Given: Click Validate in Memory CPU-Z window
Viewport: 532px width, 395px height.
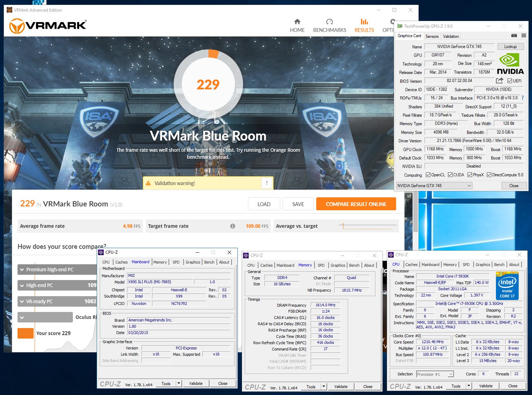Looking at the screenshot, I should coord(341,387).
